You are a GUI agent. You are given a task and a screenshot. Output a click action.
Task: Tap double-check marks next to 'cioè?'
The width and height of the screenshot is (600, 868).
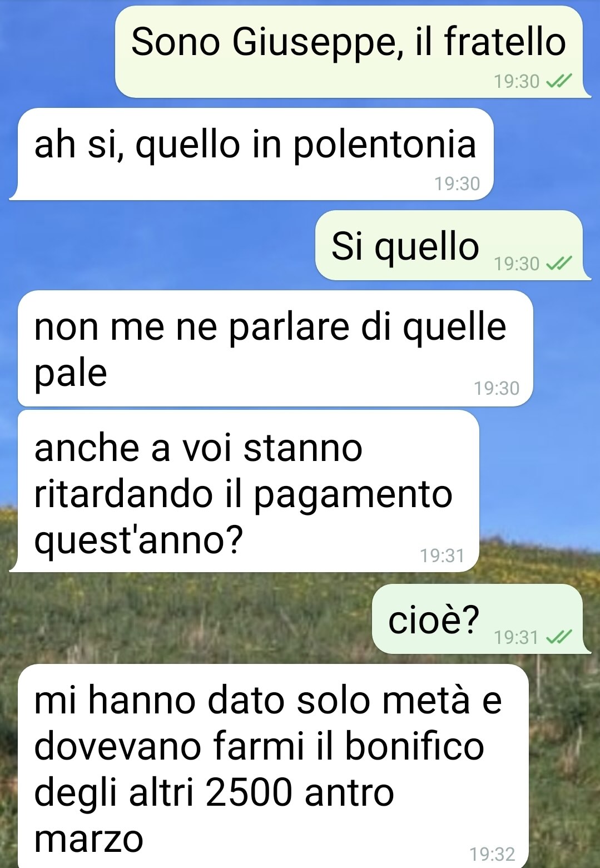(x=559, y=637)
